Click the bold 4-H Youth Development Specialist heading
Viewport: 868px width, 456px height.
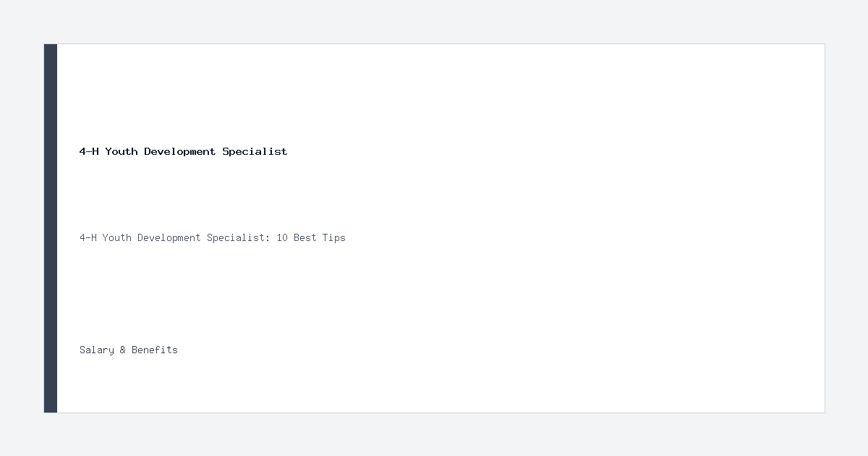coord(183,151)
